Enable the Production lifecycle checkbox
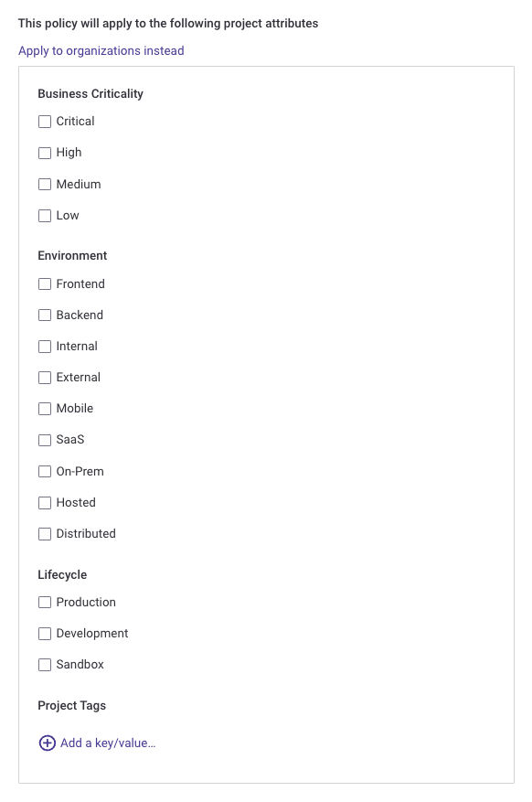The width and height of the screenshot is (532, 802). (x=45, y=602)
